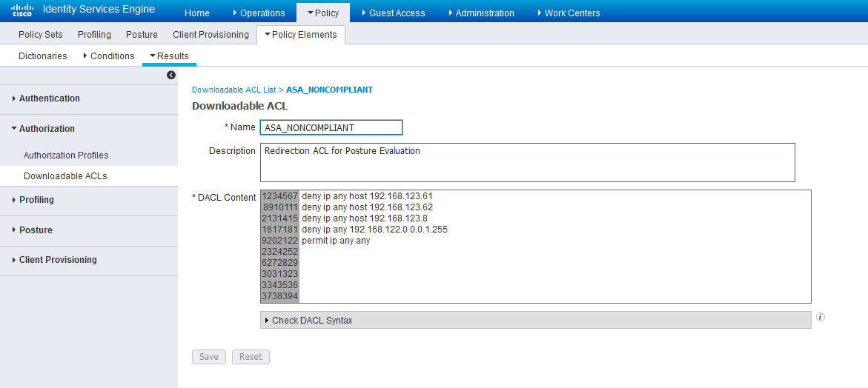The image size is (868, 388).
Task: Click the line 'deny ip any host 192.168.123.61'
Action: 367,195
